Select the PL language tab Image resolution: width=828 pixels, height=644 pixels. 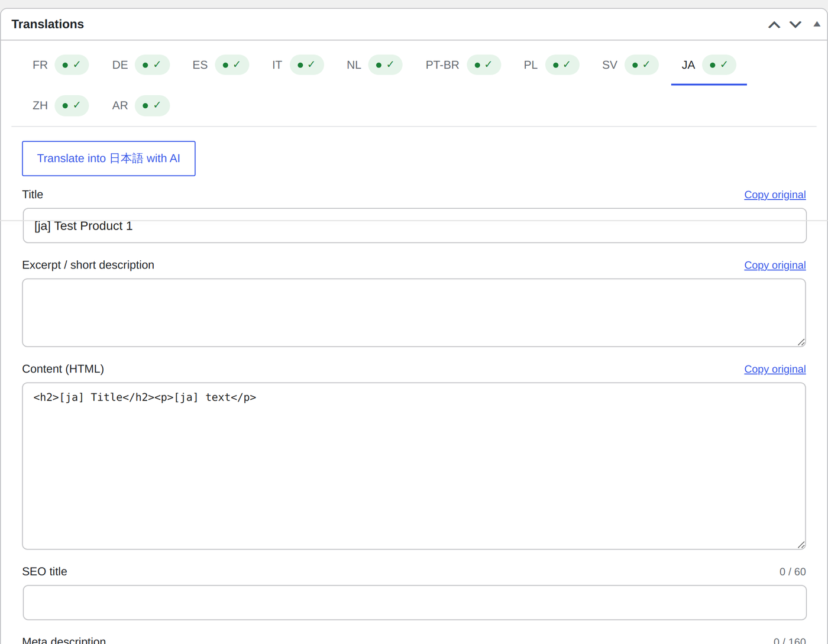point(551,64)
